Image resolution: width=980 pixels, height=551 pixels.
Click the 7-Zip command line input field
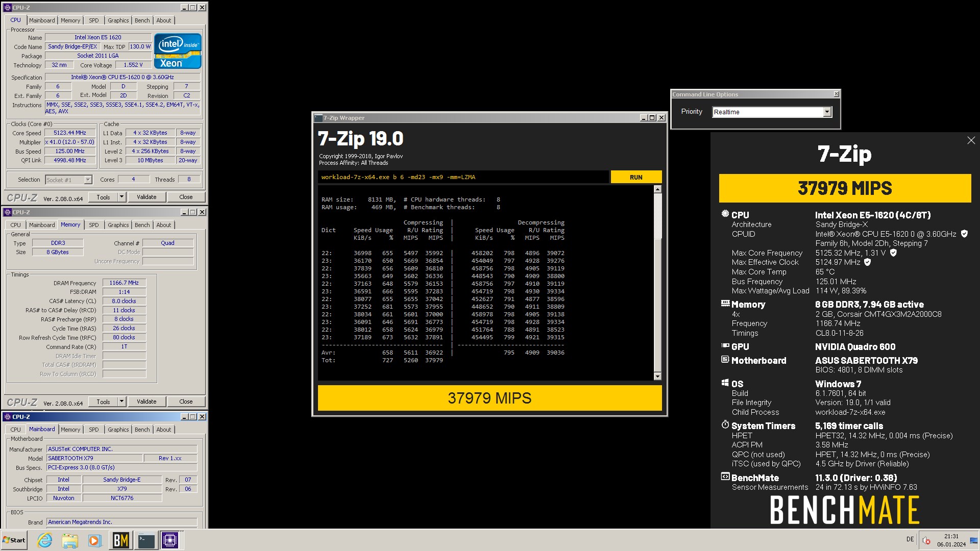tap(463, 177)
